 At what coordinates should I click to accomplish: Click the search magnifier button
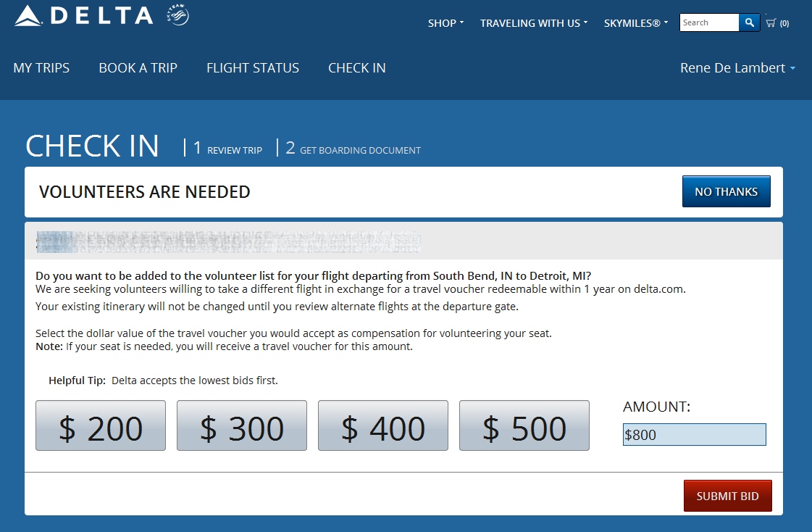coord(750,22)
